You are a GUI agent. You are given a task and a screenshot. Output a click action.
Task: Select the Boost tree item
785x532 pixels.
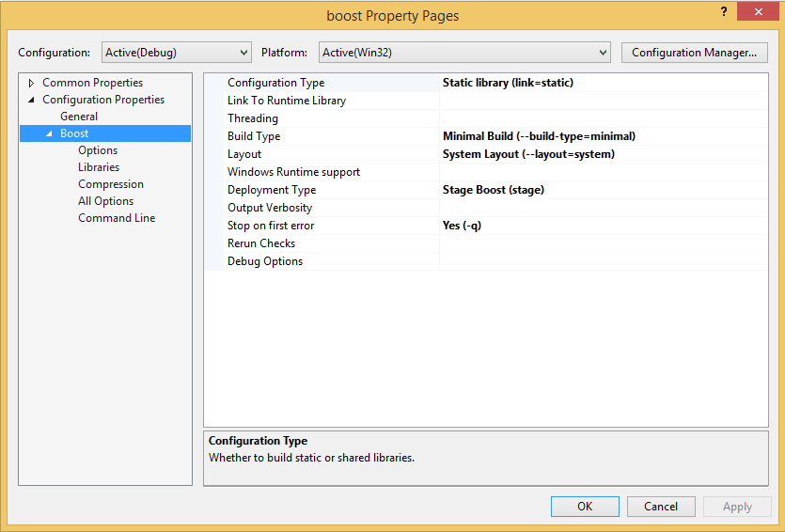74,133
